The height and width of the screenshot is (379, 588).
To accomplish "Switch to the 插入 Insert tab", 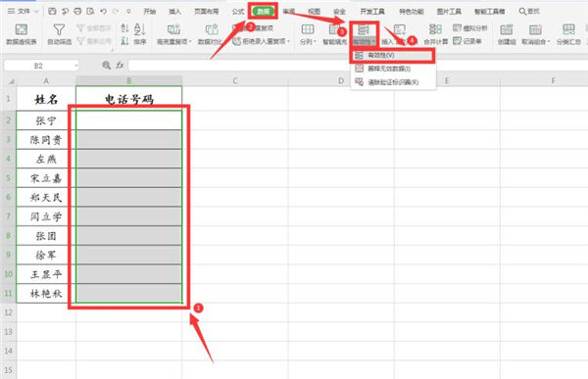I will 174,12.
